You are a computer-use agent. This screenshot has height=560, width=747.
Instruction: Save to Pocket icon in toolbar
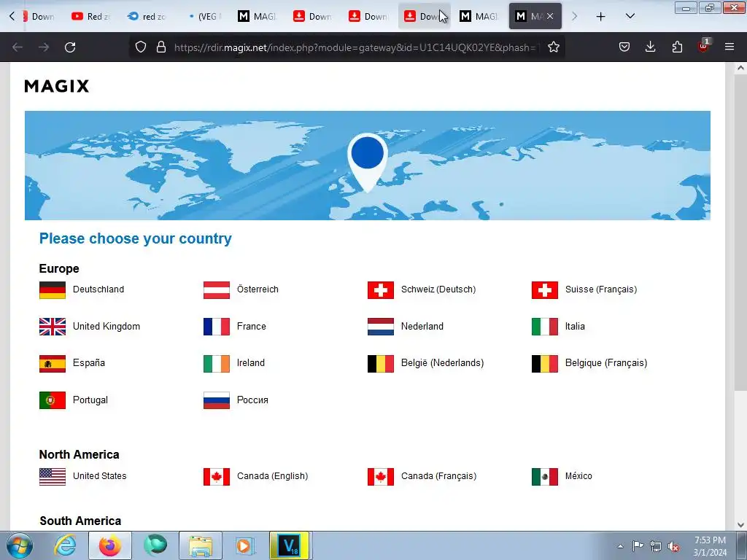pos(624,47)
